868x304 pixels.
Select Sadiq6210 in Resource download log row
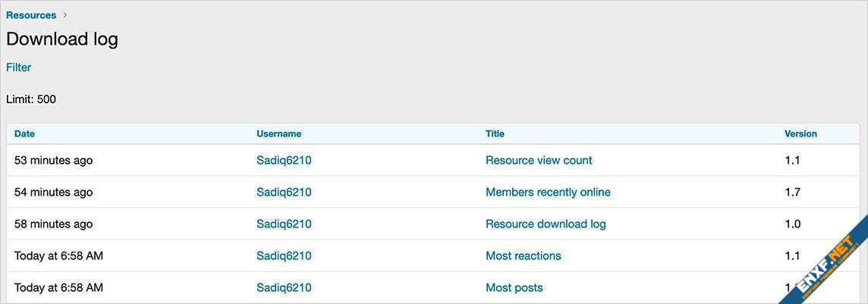pos(284,224)
